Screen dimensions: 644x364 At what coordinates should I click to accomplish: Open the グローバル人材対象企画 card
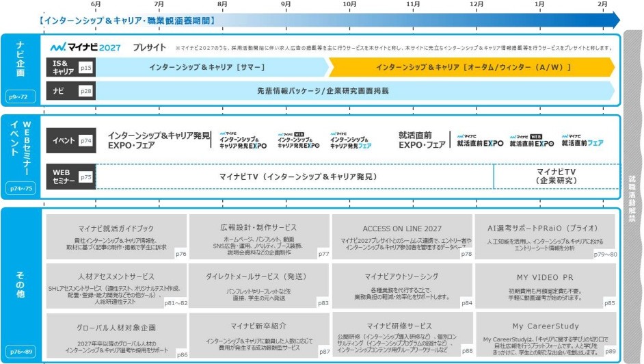(116, 335)
